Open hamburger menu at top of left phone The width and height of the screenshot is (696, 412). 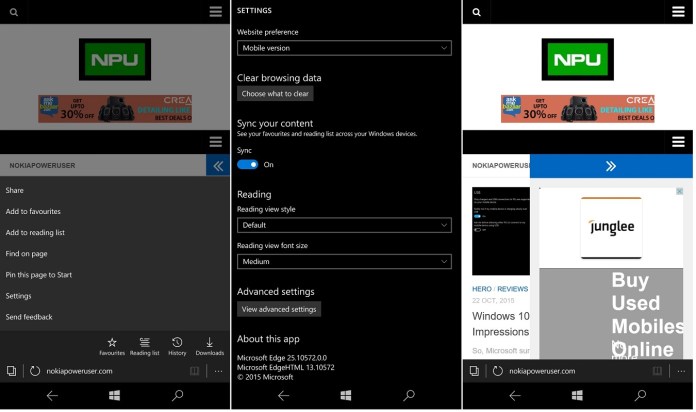[216, 12]
